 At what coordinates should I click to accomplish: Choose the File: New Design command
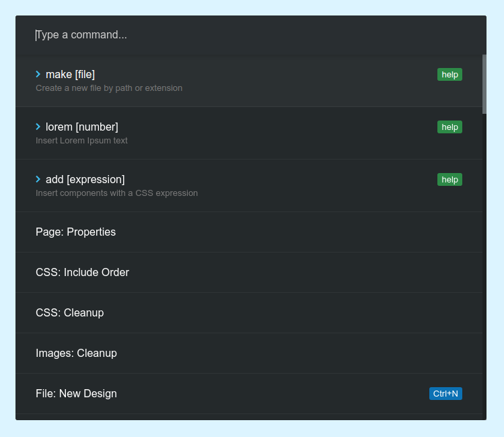pos(76,393)
